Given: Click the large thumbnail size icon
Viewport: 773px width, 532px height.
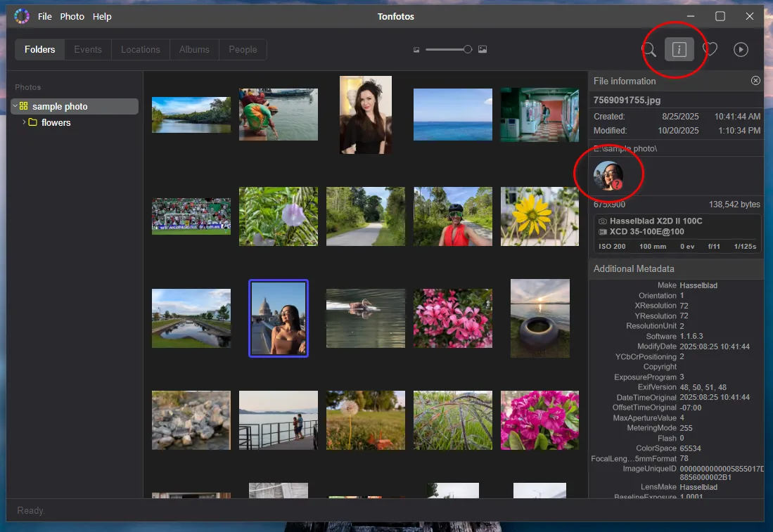Looking at the screenshot, I should [483, 50].
